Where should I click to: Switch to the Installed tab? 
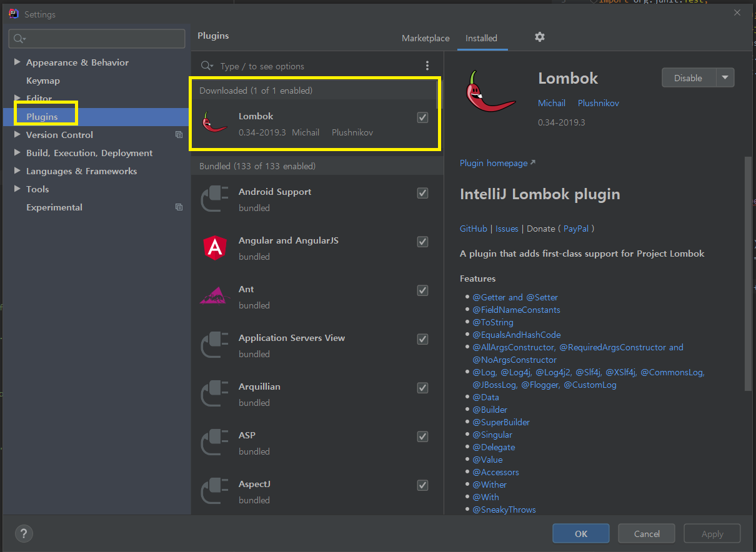[481, 38]
